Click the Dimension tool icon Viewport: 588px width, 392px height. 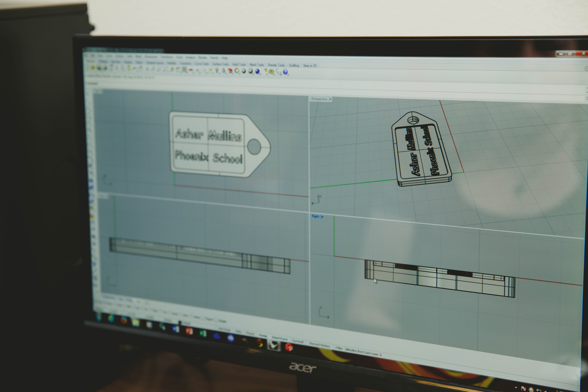279,72
